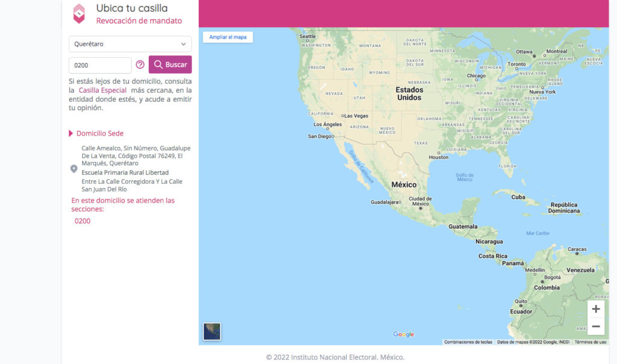The image size is (617, 364).
Task: Click the Domicilio Sede heading
Action: pyautogui.click(x=100, y=133)
